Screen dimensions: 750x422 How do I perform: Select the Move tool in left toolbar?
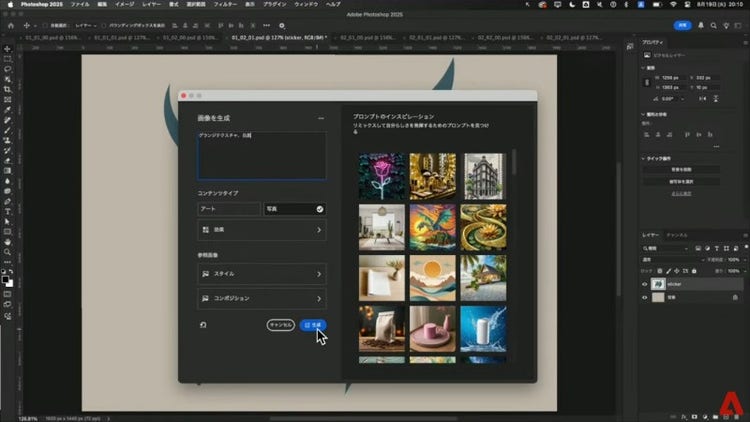(x=7, y=49)
